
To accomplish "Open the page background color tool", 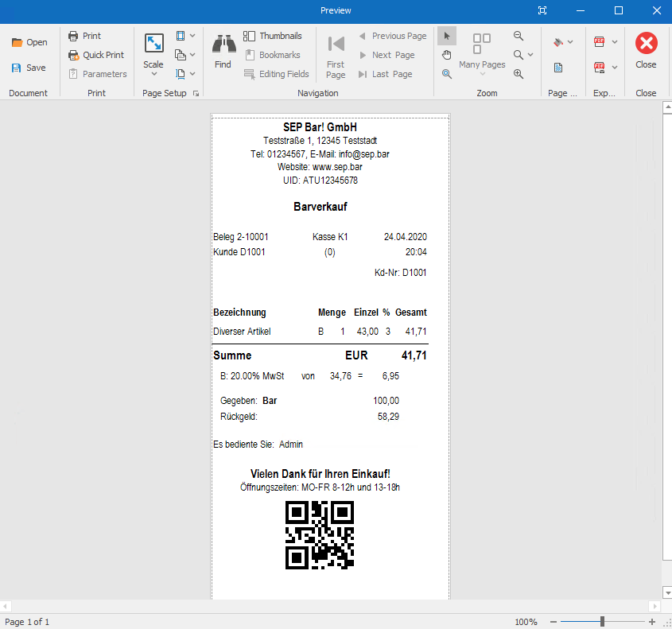I will (x=558, y=42).
